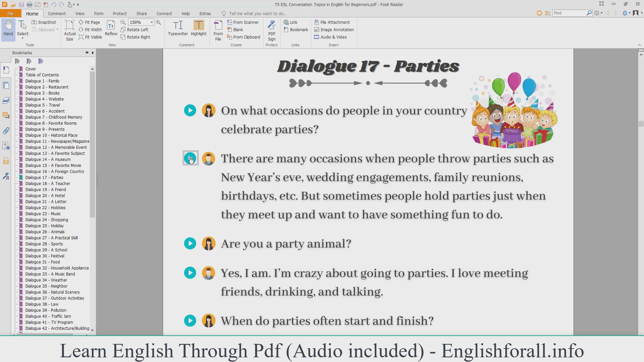
Task: Click the SnapShot tool
Action: tap(44, 22)
